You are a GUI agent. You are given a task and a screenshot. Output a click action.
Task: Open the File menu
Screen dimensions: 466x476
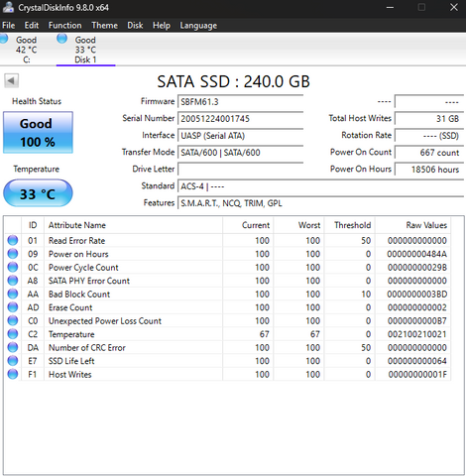point(9,25)
